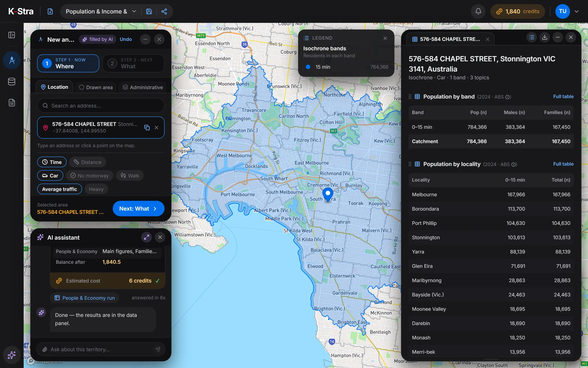Go to Step 1 Where

pyautogui.click(x=68, y=63)
